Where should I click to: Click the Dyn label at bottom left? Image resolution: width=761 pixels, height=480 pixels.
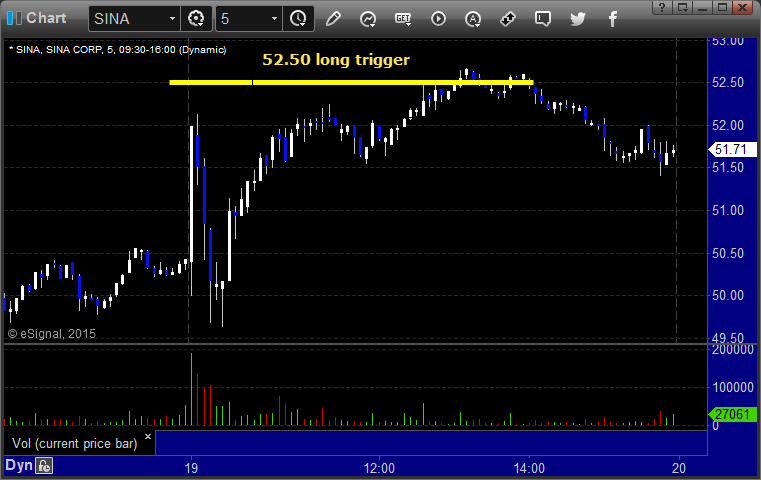(x=18, y=465)
